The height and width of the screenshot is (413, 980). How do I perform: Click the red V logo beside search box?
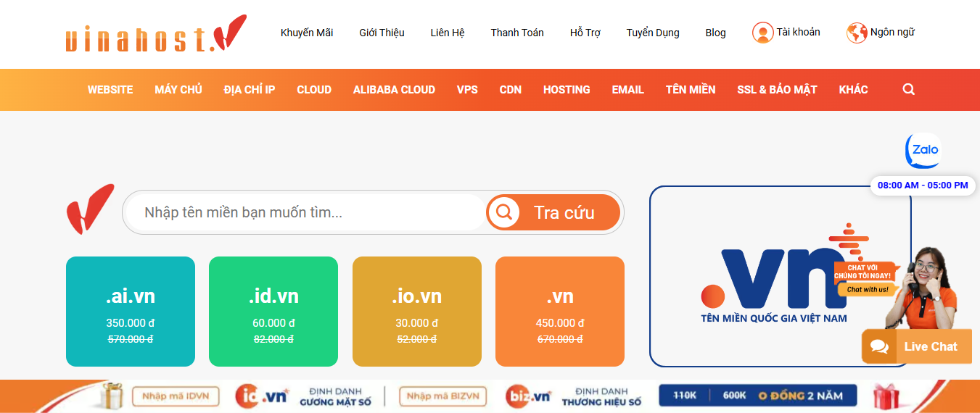tap(90, 209)
